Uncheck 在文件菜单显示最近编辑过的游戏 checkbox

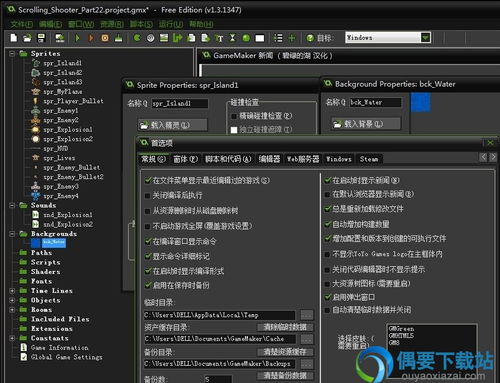click(x=148, y=180)
